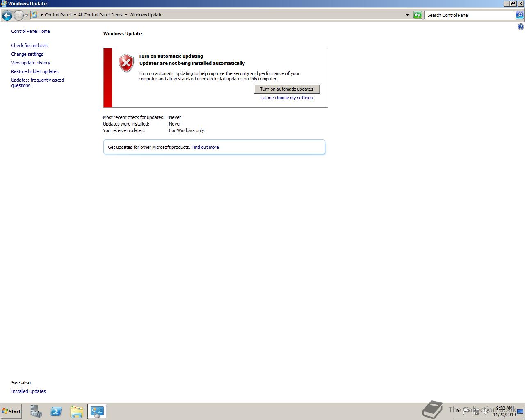525x420 pixels.
Task: Go back using the Back arrow
Action: coord(7,15)
